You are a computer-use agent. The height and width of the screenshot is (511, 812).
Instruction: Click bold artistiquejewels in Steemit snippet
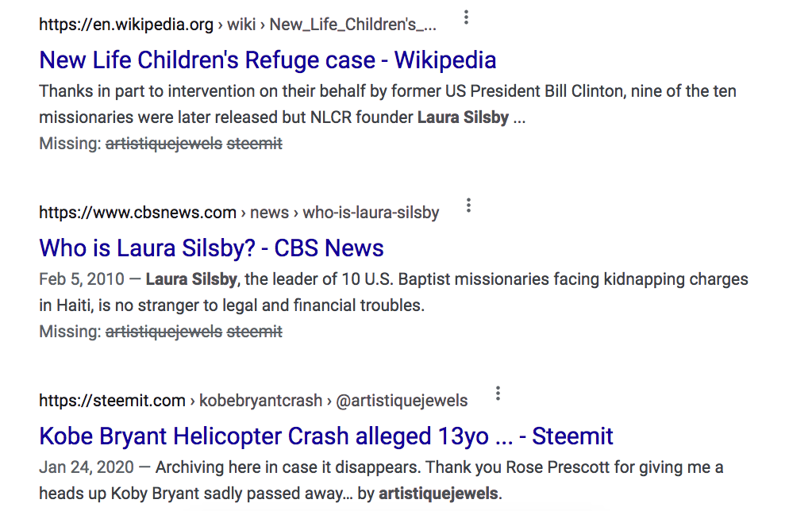click(x=438, y=494)
